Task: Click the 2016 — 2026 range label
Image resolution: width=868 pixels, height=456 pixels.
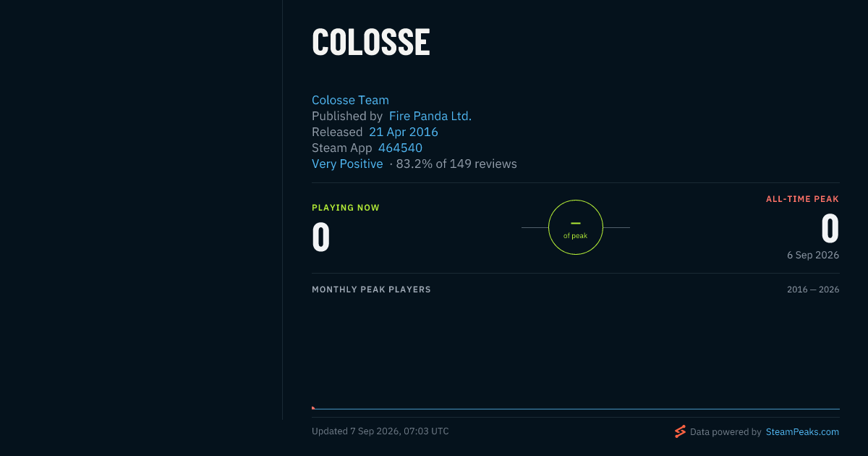Action: pos(813,290)
